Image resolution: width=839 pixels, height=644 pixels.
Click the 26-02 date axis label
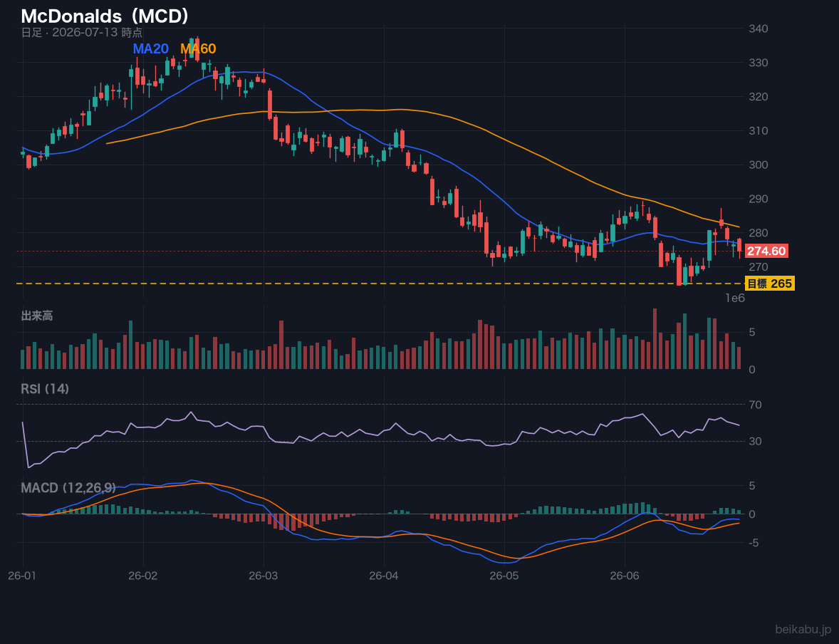click(x=143, y=576)
